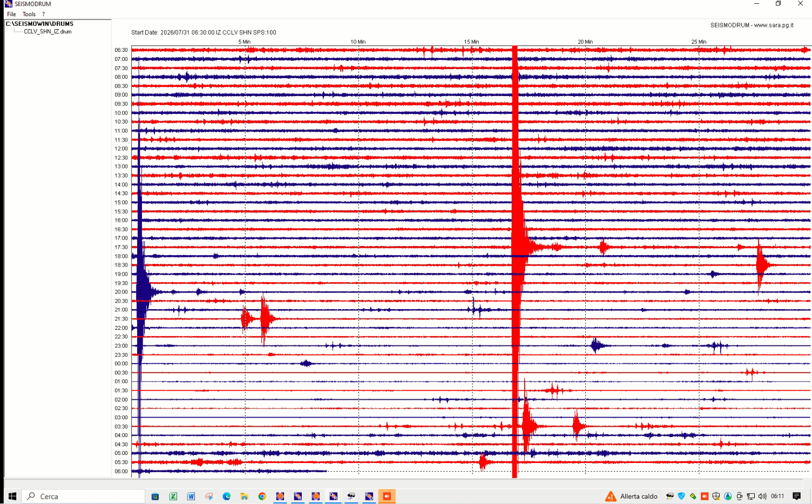Open the Tools menu
Screen dimensions: 812x504
[x=29, y=14]
